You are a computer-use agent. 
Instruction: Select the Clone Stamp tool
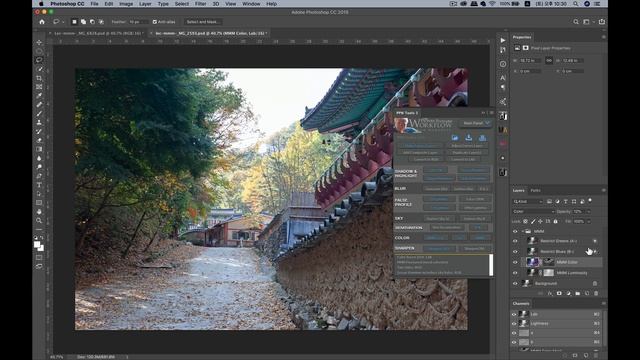(39, 122)
